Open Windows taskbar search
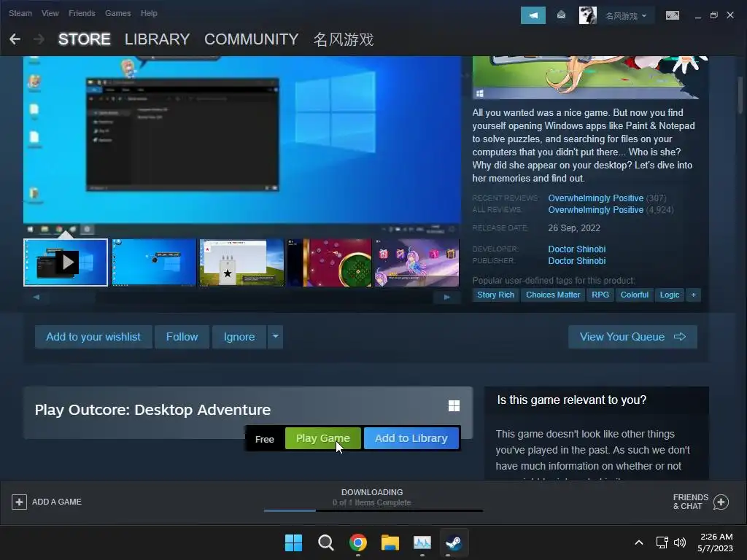 (x=326, y=542)
